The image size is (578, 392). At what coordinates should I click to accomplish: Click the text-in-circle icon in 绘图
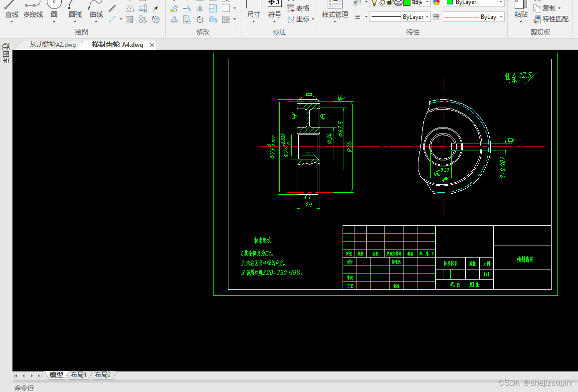[x=156, y=19]
